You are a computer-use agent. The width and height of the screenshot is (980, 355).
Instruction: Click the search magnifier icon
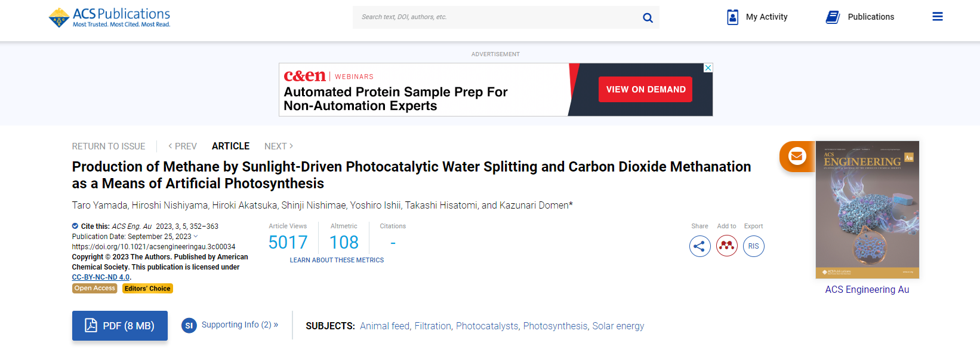point(648,18)
